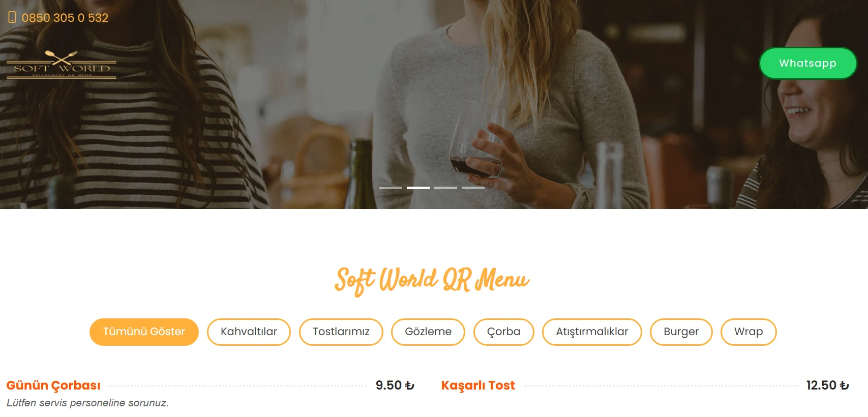Jump to the third carousel slide indicator
Viewport: 868px width, 417px height.
pos(445,188)
